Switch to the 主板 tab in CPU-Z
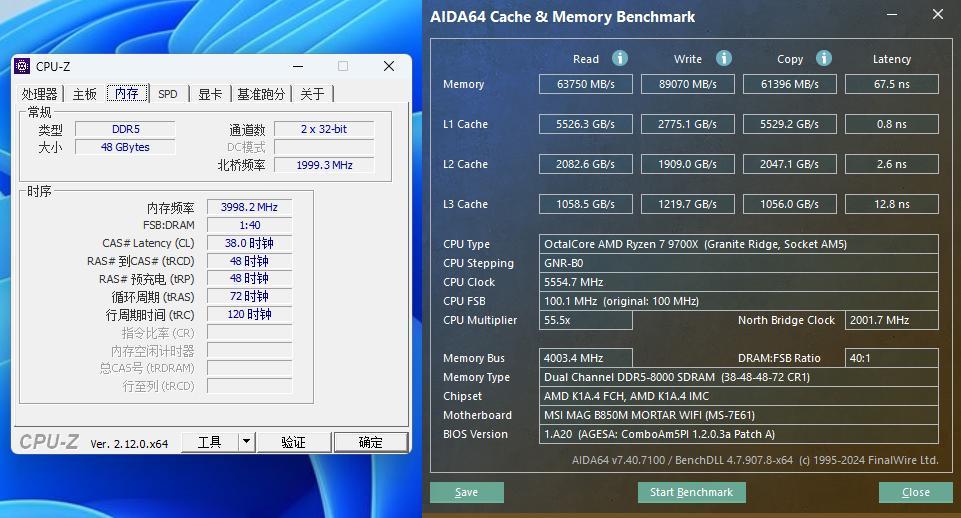 pos(85,94)
